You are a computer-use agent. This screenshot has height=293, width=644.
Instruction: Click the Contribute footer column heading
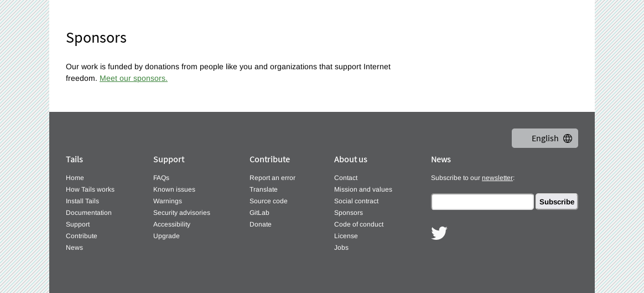click(269, 159)
